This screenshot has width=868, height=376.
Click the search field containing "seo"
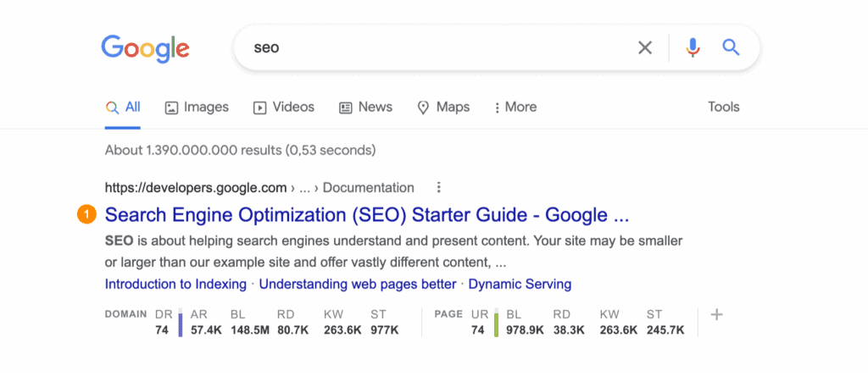point(495,48)
